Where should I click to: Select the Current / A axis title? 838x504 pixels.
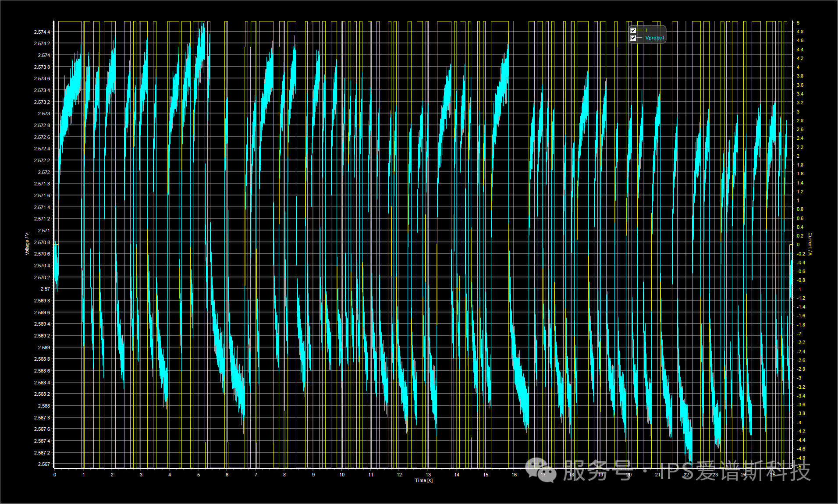(x=810, y=244)
